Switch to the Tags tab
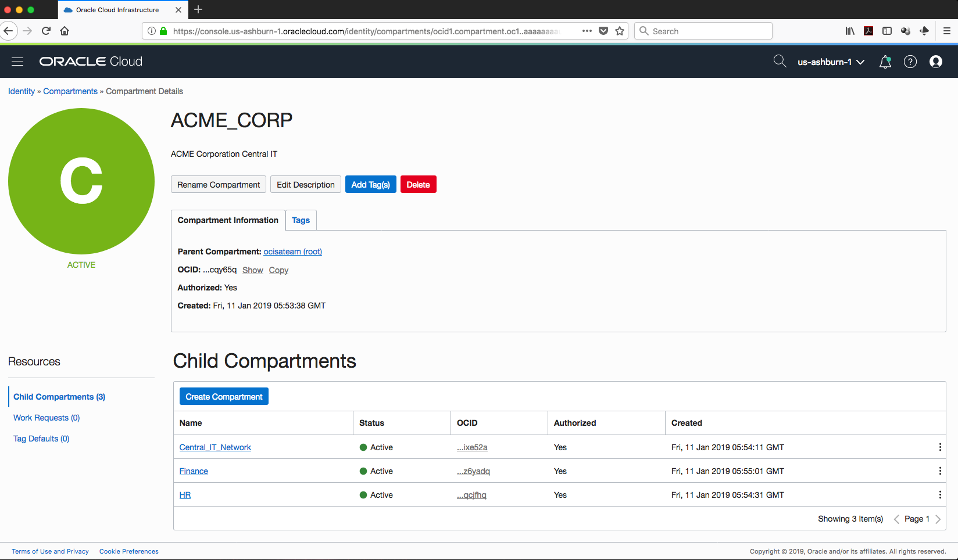Image resolution: width=958 pixels, height=560 pixels. click(x=301, y=220)
